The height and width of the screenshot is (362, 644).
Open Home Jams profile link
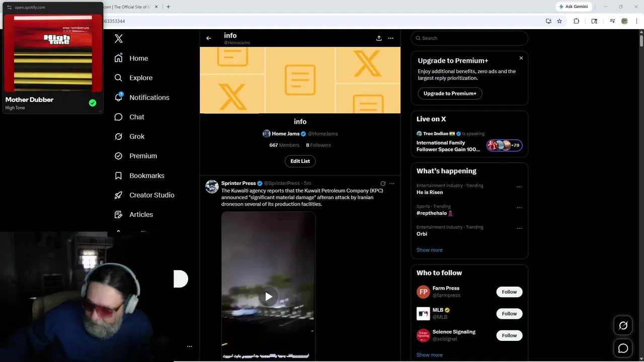tap(285, 134)
